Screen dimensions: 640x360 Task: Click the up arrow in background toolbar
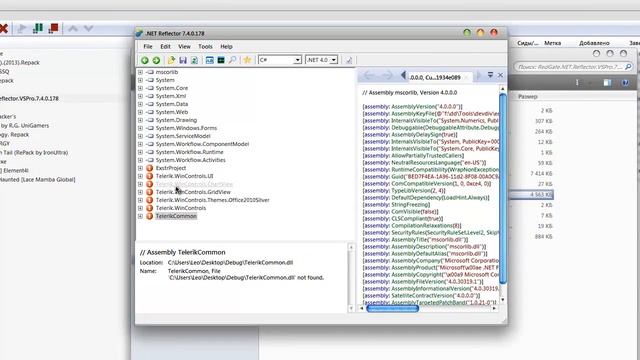click(73, 28)
